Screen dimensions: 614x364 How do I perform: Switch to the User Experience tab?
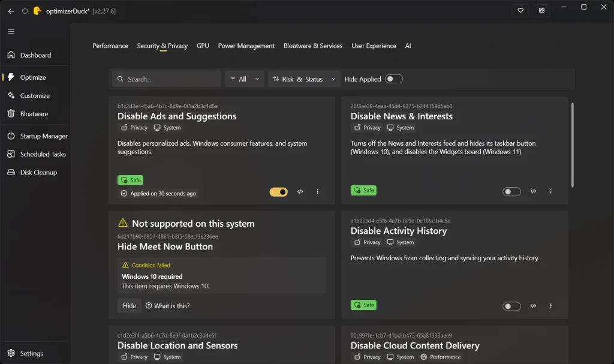pos(374,46)
